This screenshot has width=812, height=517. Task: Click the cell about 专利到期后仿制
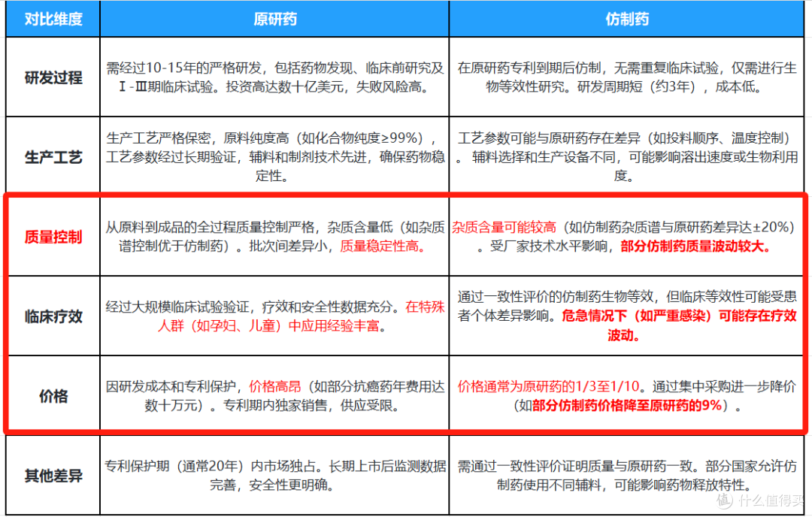626,77
